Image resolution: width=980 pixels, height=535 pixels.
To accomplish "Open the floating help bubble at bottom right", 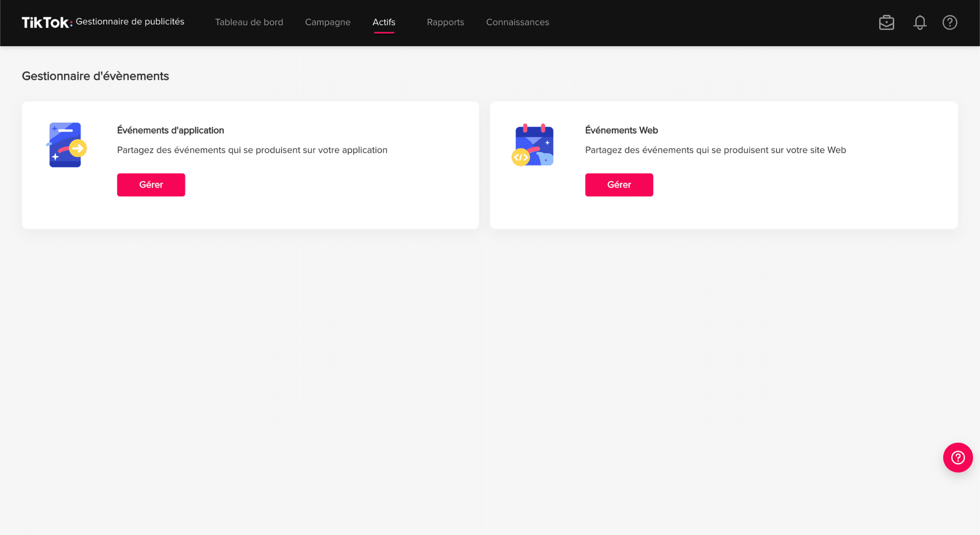I will point(958,458).
